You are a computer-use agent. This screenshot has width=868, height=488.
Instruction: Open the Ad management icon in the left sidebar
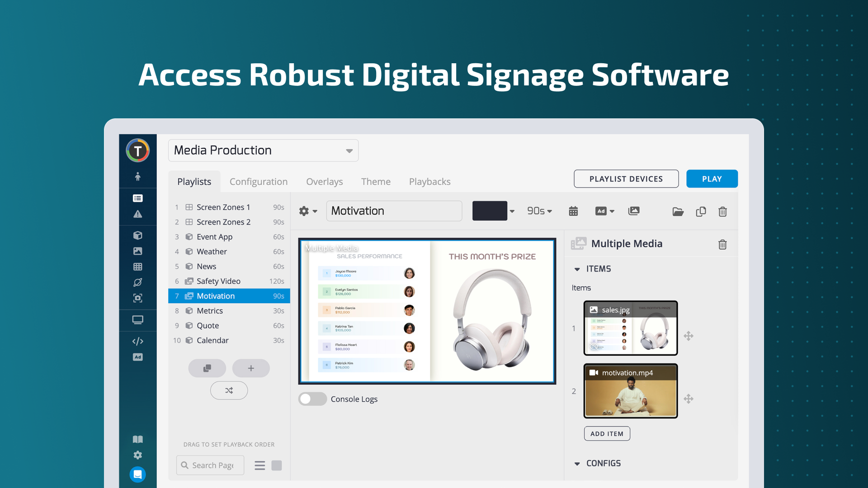(x=137, y=357)
